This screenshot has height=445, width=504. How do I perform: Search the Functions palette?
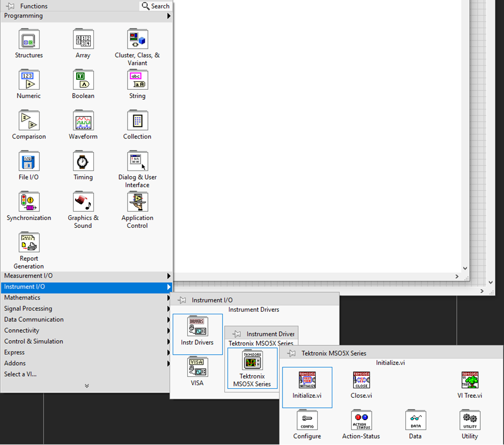point(155,6)
